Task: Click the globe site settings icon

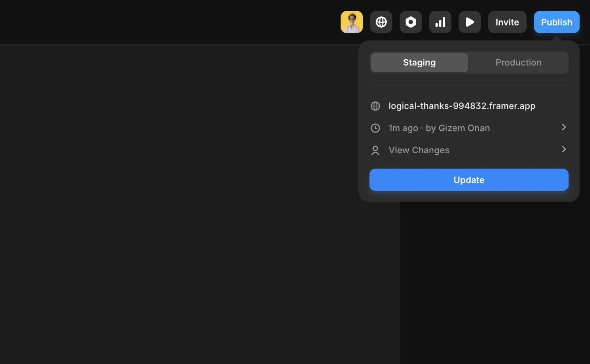Action: (381, 22)
